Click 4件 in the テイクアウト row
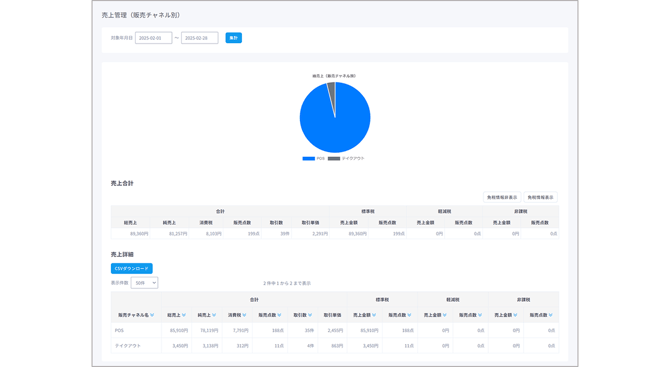The height and width of the screenshot is (367, 670). click(x=311, y=346)
